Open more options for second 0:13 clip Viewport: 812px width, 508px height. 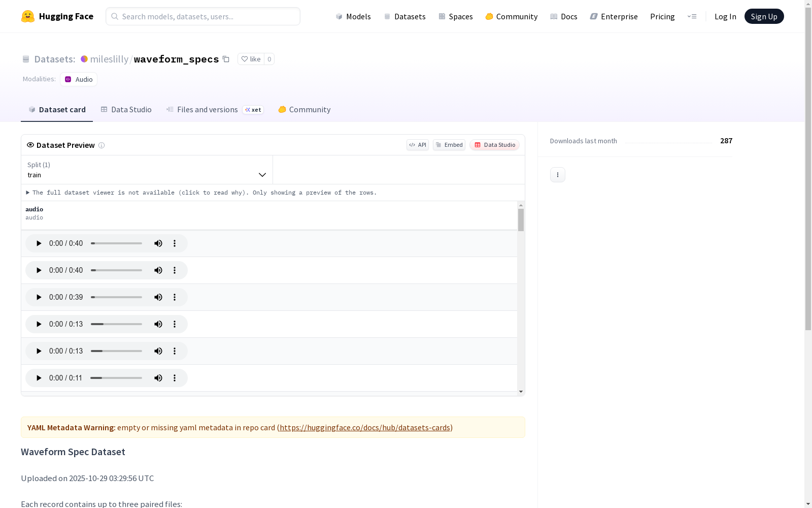pos(175,351)
